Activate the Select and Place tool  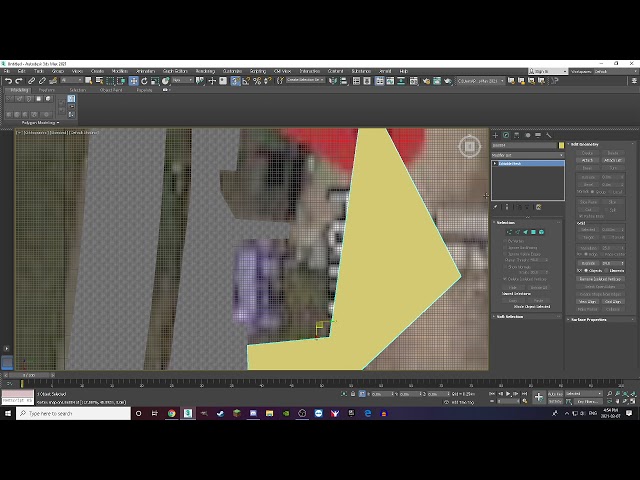[x=165, y=81]
